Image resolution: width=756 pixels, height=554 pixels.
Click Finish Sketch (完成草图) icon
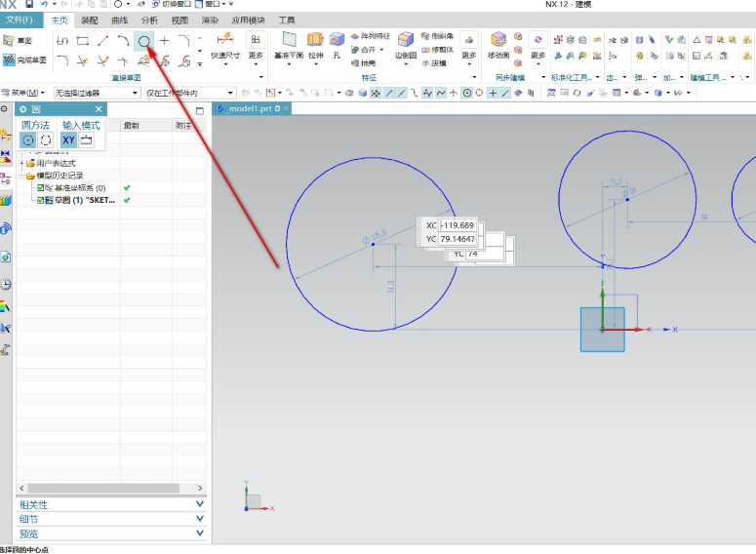click(9, 60)
